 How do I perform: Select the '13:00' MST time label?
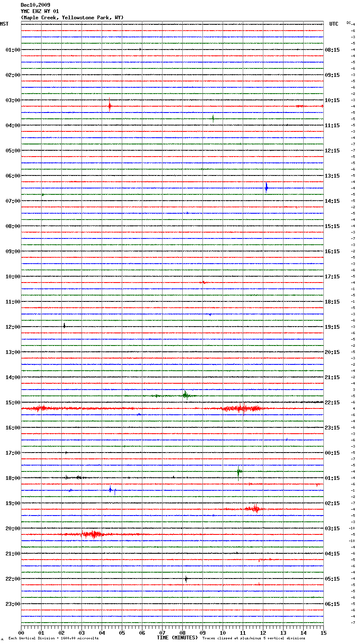click(x=13, y=352)
